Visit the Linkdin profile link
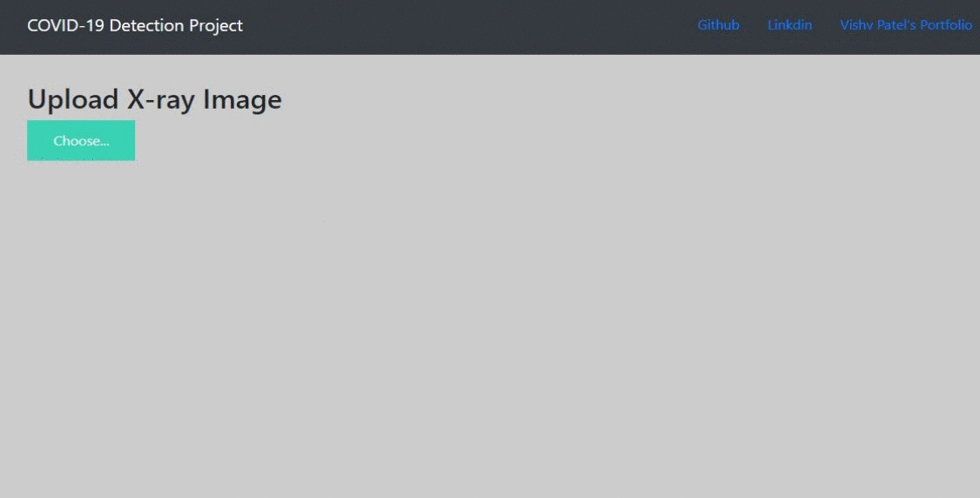The height and width of the screenshot is (498, 980). [789, 25]
